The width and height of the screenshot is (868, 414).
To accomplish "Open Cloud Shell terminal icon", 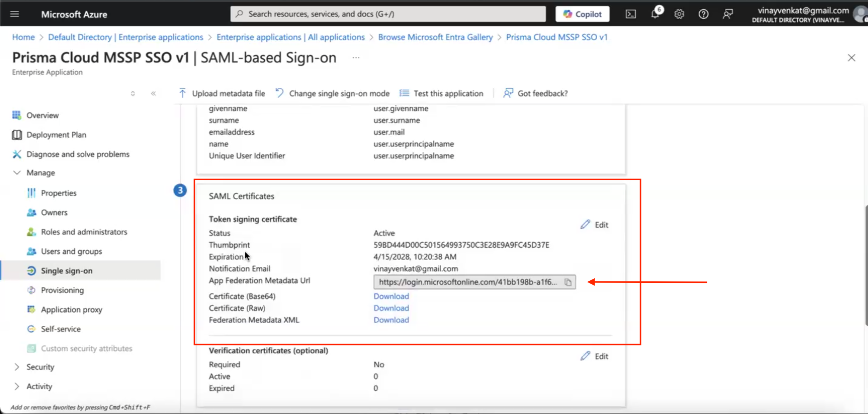I will point(631,14).
